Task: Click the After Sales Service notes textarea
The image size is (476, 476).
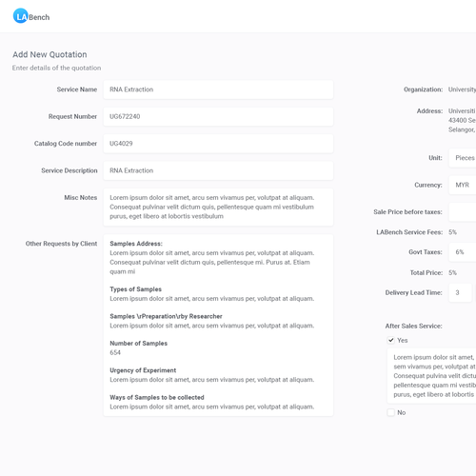Action: pos(431,376)
